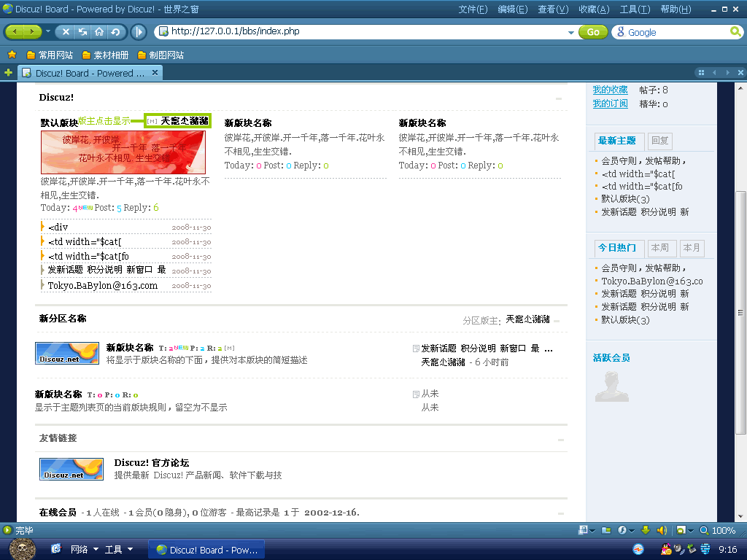The image size is (747, 560).
Task: Click the green status play icon near 完毕
Action: 7,530
